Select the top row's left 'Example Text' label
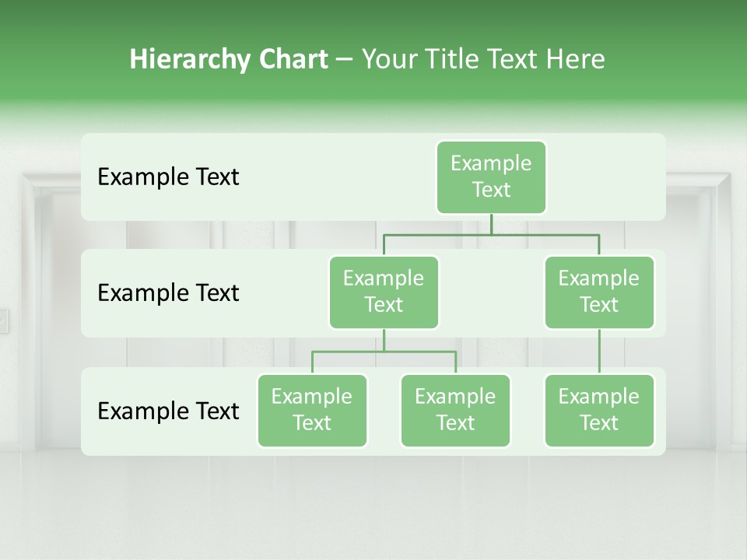The image size is (747, 560). [168, 177]
